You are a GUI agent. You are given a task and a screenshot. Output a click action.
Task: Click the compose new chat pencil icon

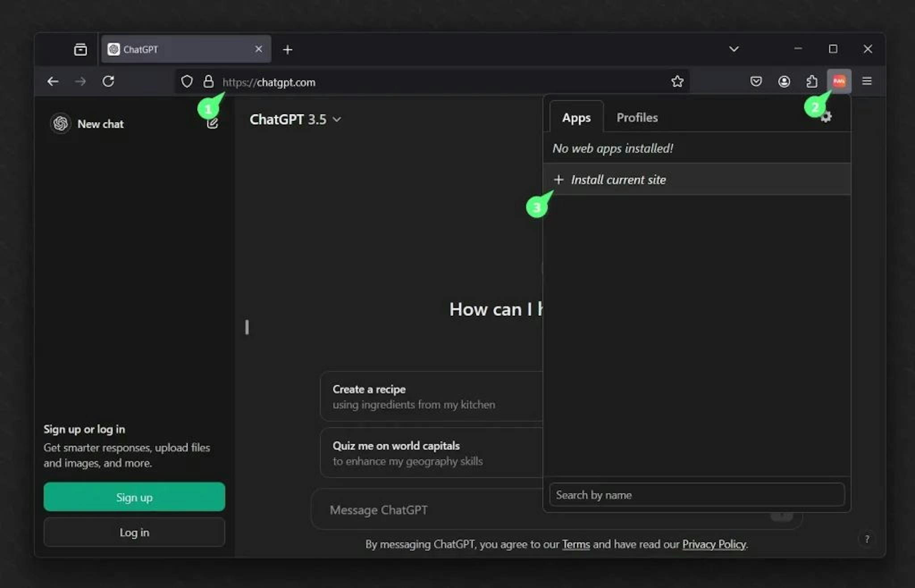(x=213, y=123)
